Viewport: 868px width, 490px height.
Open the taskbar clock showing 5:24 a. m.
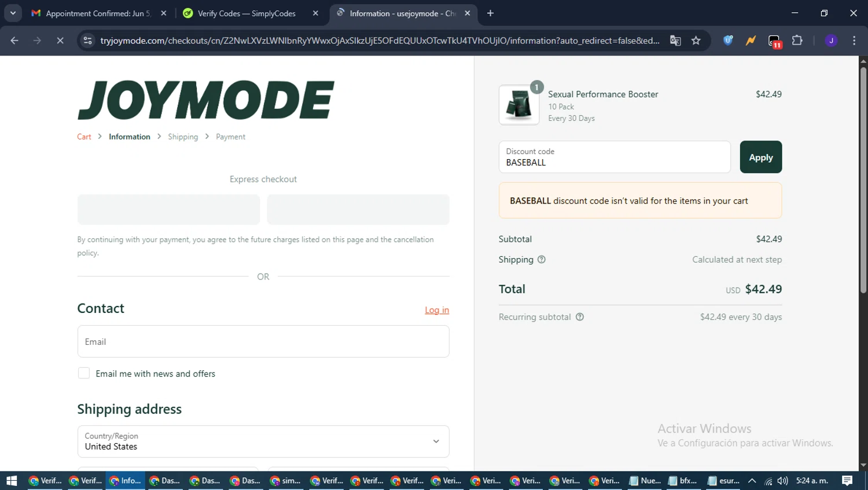tap(812, 481)
